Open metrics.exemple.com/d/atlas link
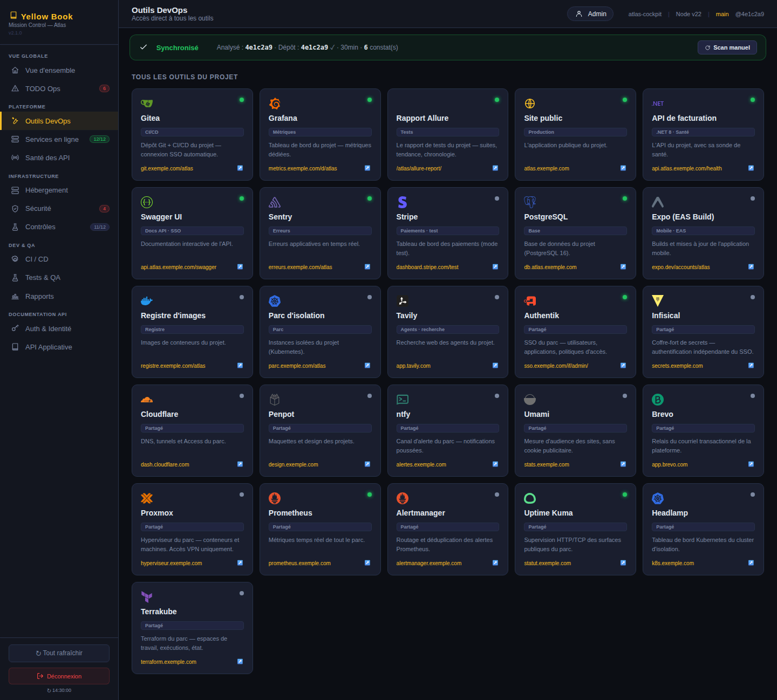The width and height of the screenshot is (777, 700). [x=303, y=168]
